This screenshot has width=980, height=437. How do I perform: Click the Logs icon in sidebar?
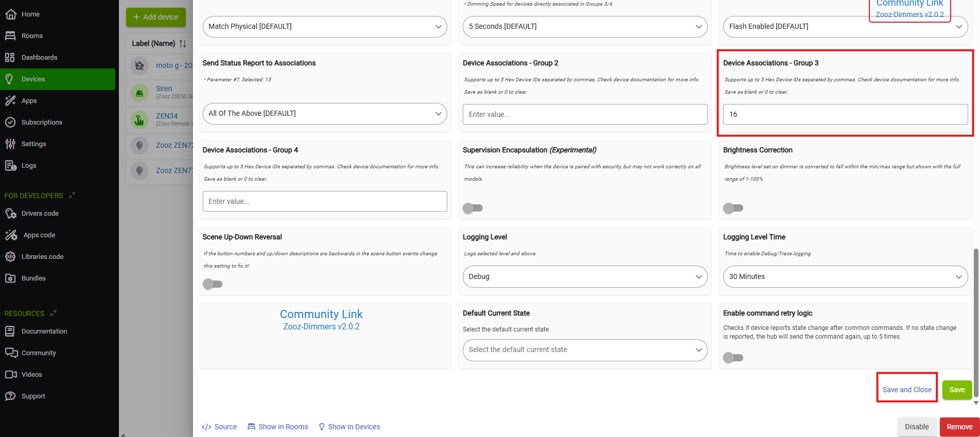[10, 166]
